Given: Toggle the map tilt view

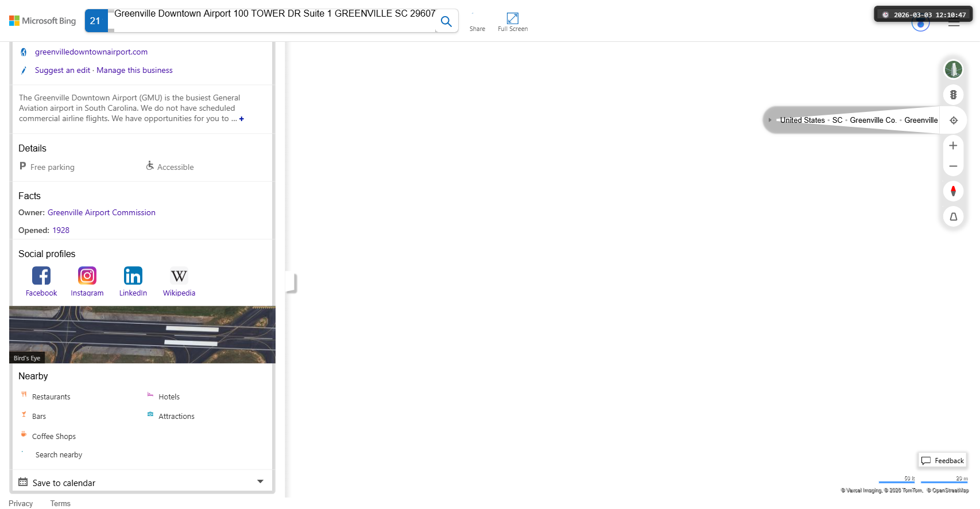Looking at the screenshot, I should pyautogui.click(x=953, y=216).
